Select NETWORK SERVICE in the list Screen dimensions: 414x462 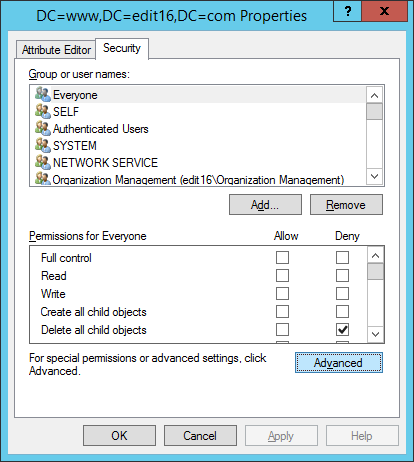(x=105, y=163)
